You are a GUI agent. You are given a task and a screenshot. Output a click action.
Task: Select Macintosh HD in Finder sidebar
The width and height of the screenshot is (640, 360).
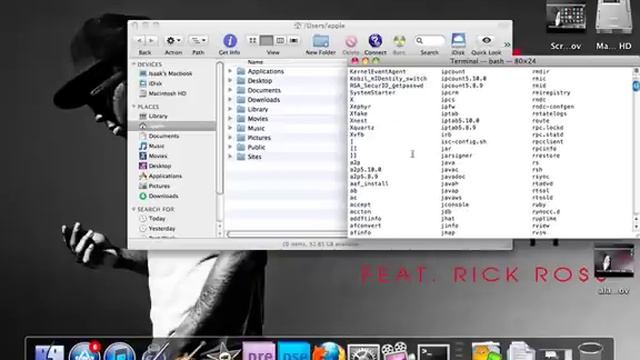tap(162, 93)
